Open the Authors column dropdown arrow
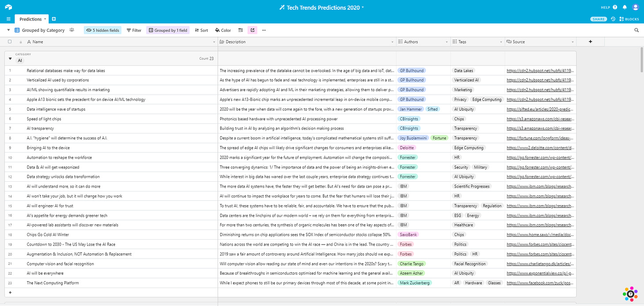 click(x=447, y=42)
